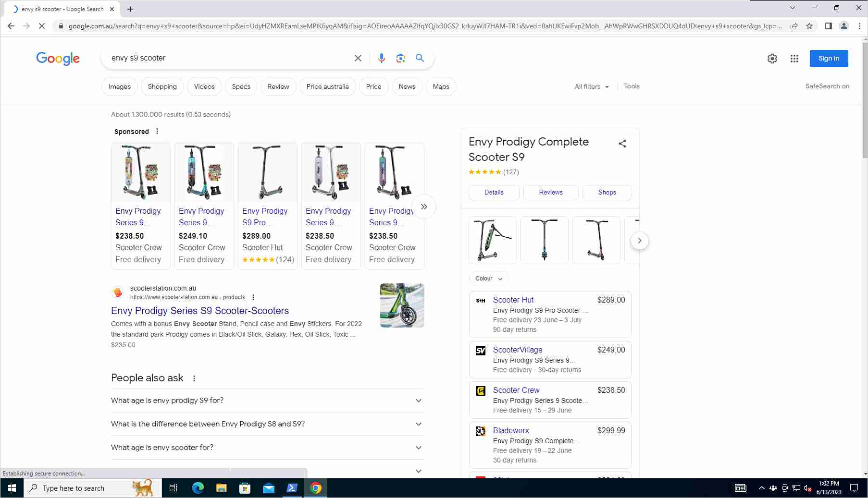Open the Shops tab in panel

point(607,192)
